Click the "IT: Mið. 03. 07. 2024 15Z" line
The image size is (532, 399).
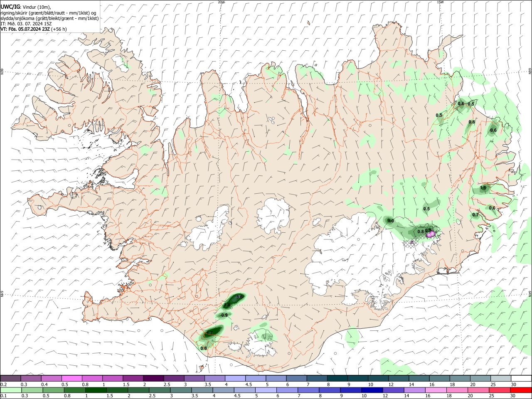(26, 24)
